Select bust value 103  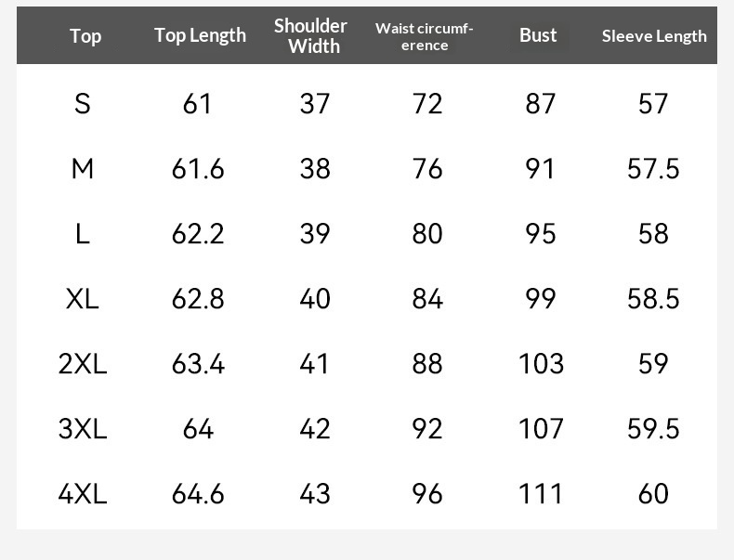(x=541, y=364)
